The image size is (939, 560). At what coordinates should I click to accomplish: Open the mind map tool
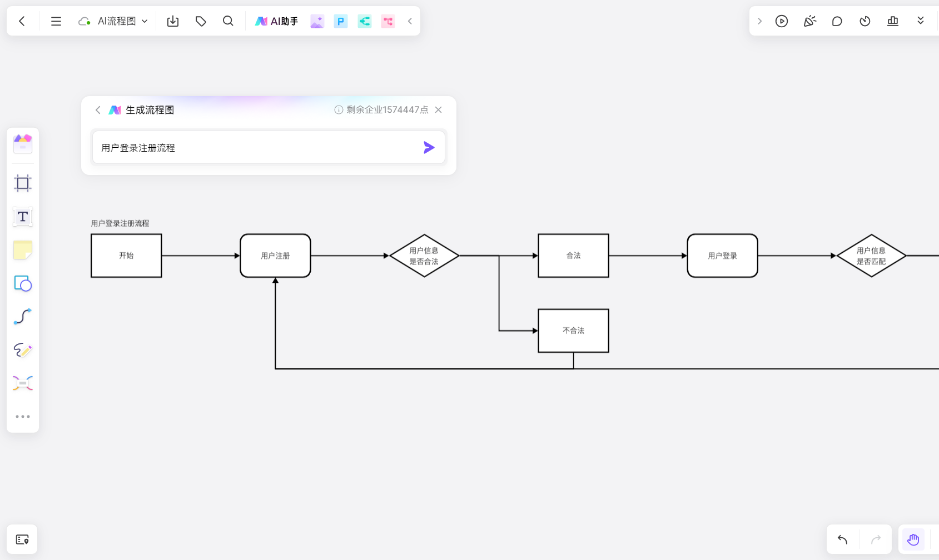point(23,383)
